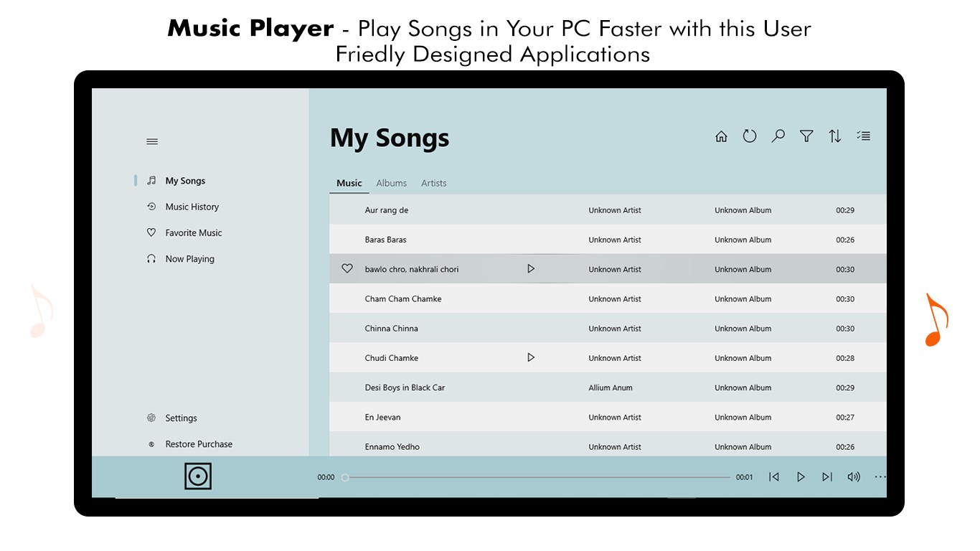
Task: Mute the volume speaker icon
Action: click(x=854, y=477)
